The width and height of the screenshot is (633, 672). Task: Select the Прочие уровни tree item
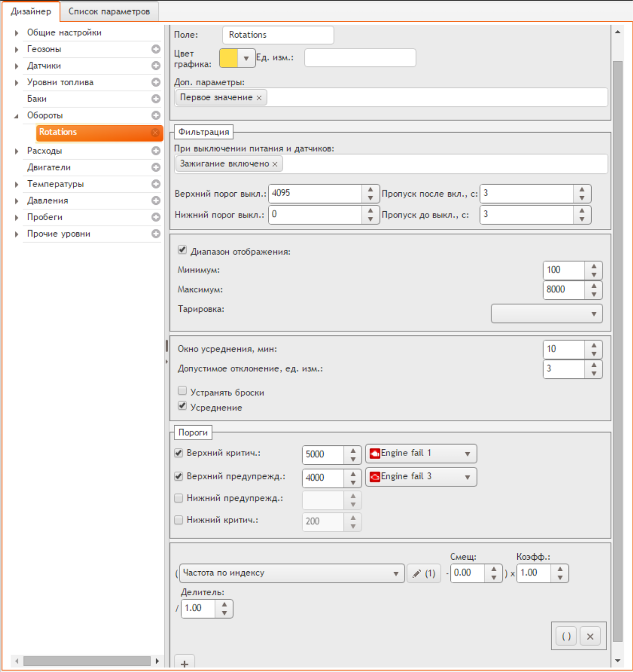pyautogui.click(x=58, y=233)
